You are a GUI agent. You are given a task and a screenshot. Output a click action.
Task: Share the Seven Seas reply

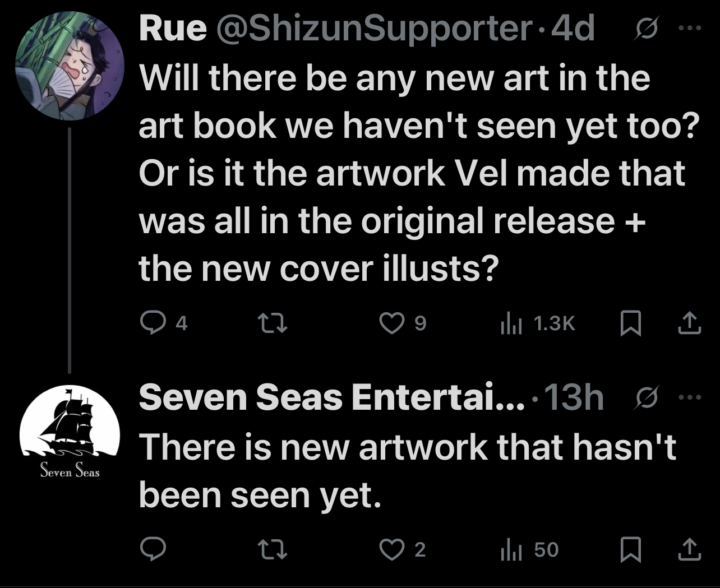pos(690,550)
